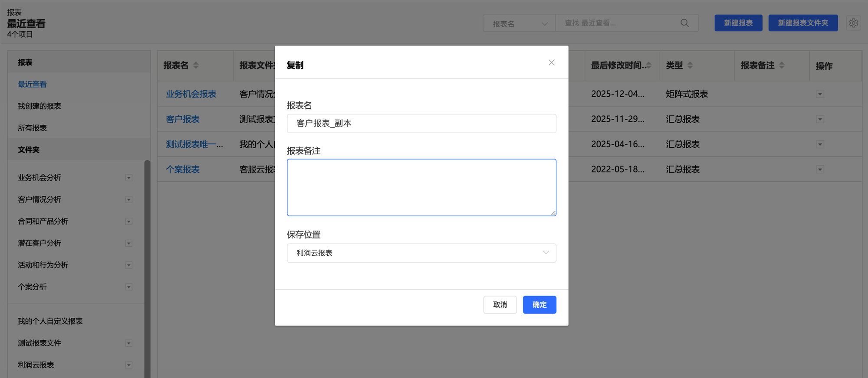Close the 复制 dialog with X icon
Viewport: 868px width, 378px height.
[x=551, y=63]
